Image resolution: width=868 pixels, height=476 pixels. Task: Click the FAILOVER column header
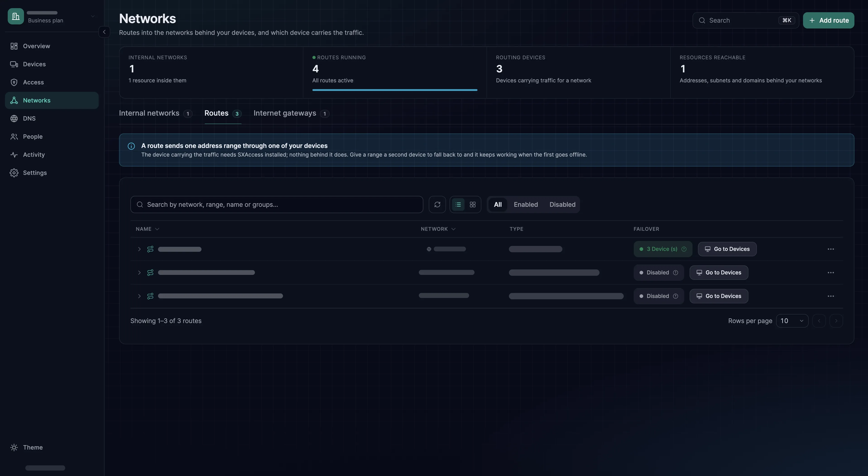[x=646, y=229]
